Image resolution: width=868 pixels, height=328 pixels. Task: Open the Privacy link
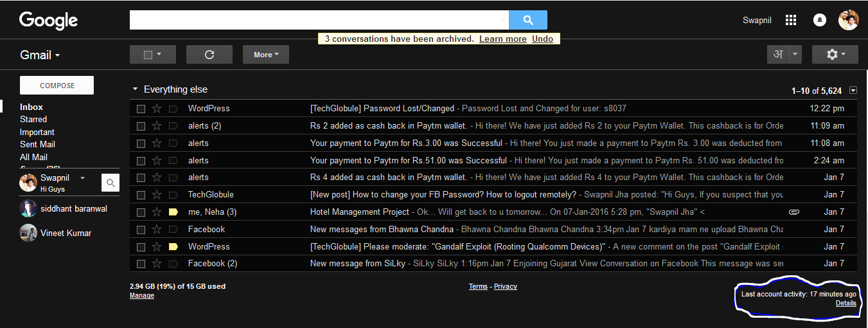[506, 287]
